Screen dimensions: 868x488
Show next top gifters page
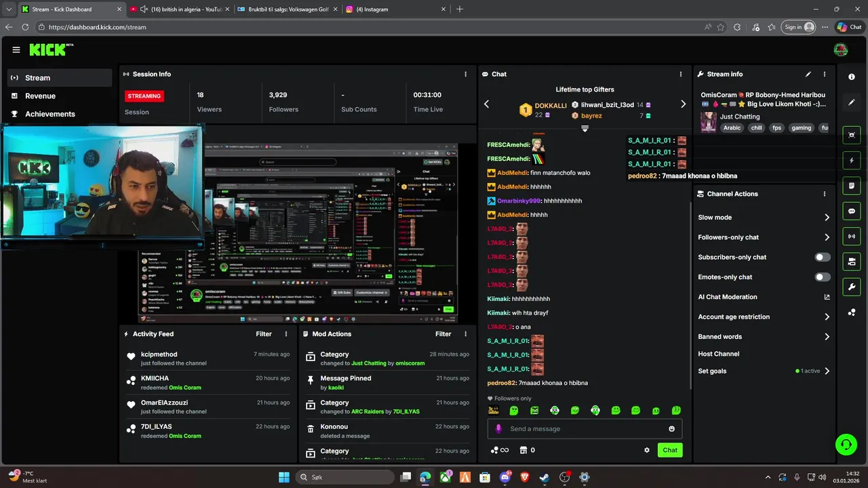pyautogui.click(x=683, y=104)
